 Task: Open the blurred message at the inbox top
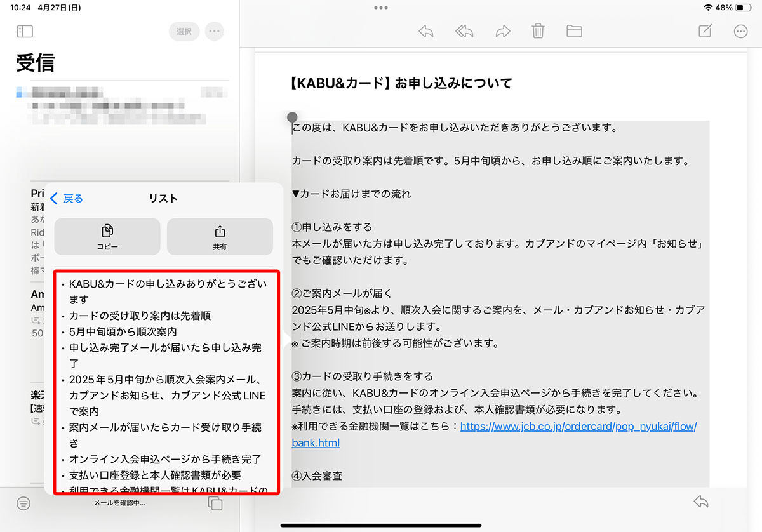click(x=121, y=105)
